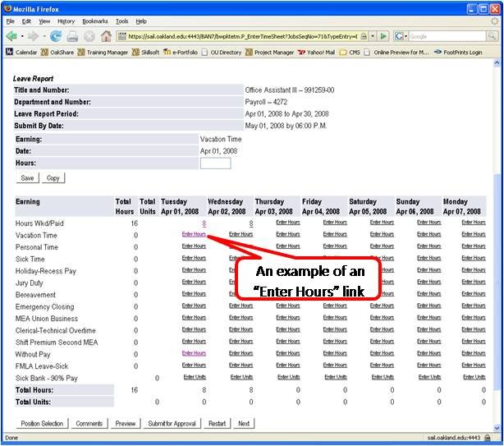Click the browser Back arrow button
This screenshot has width=504, height=446.
tap(11, 36)
